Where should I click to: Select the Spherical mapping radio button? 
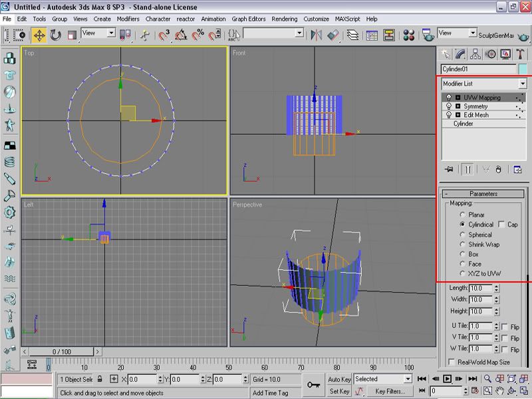[462, 235]
